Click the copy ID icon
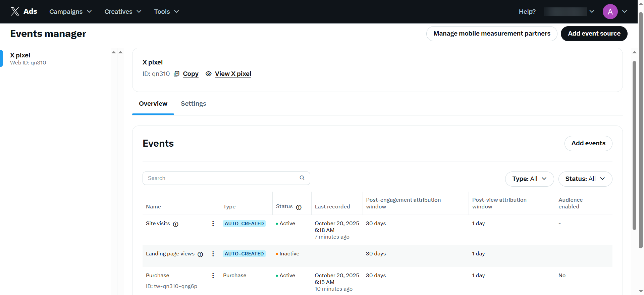Image resolution: width=644 pixels, height=295 pixels. coord(176,74)
